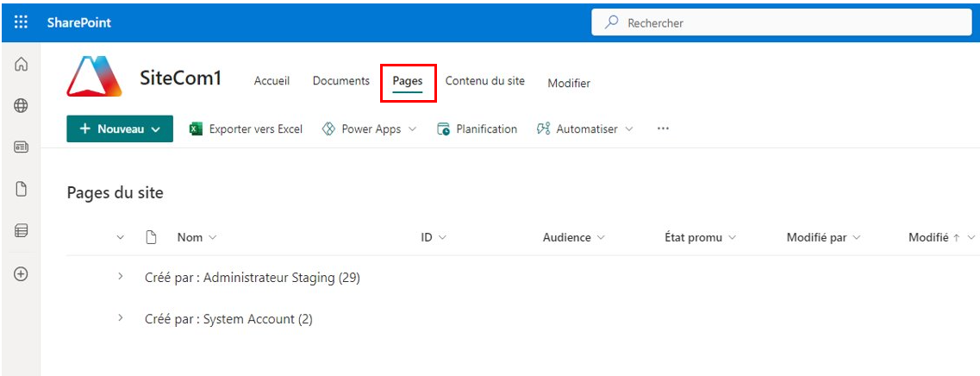This screenshot has height=376, width=980.
Task: Open the My files page icon in sidebar
Action: [x=22, y=189]
